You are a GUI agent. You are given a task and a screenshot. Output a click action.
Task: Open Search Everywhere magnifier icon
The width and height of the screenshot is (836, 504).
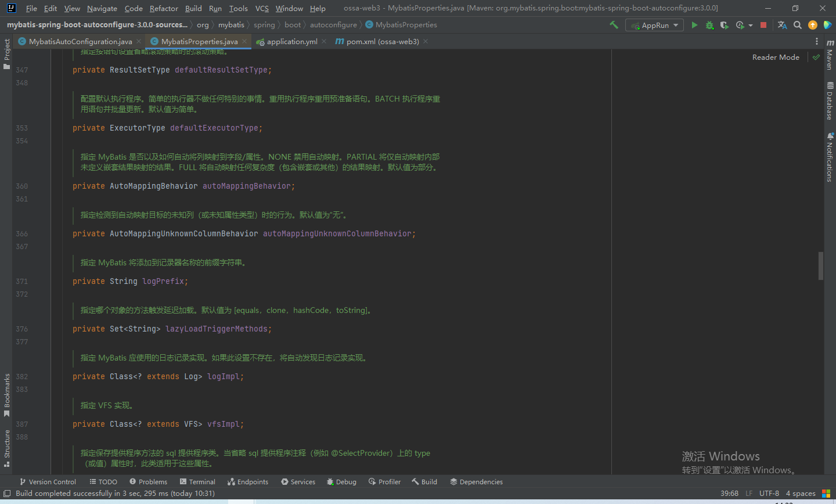pyautogui.click(x=798, y=25)
